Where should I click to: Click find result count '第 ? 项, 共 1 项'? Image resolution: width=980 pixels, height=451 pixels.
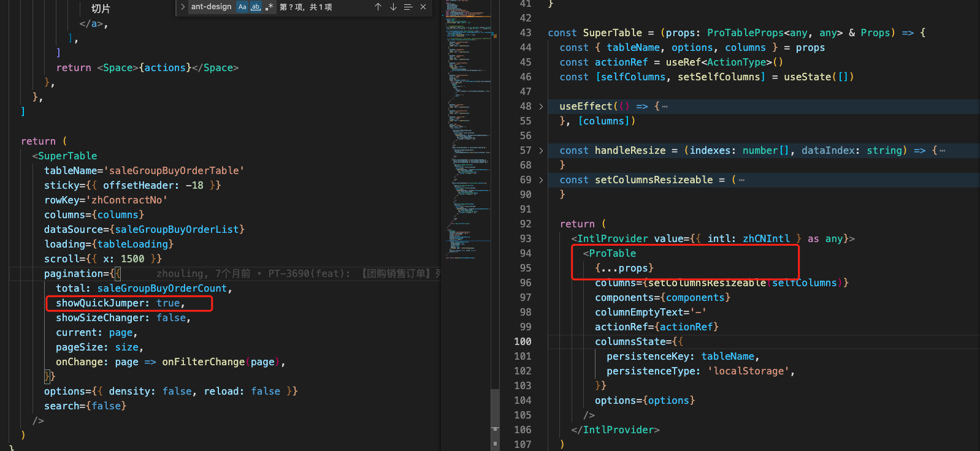pyautogui.click(x=306, y=7)
